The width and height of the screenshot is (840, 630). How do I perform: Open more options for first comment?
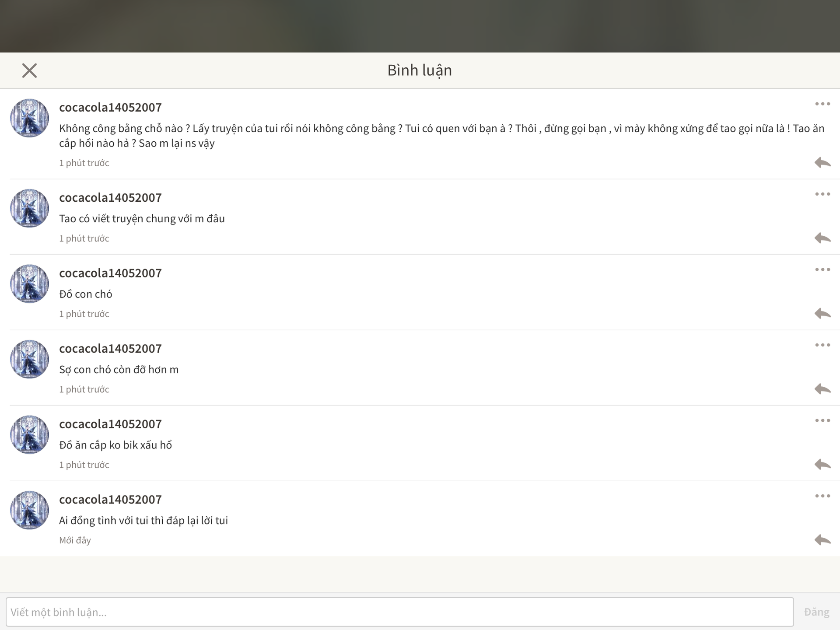coord(822,104)
